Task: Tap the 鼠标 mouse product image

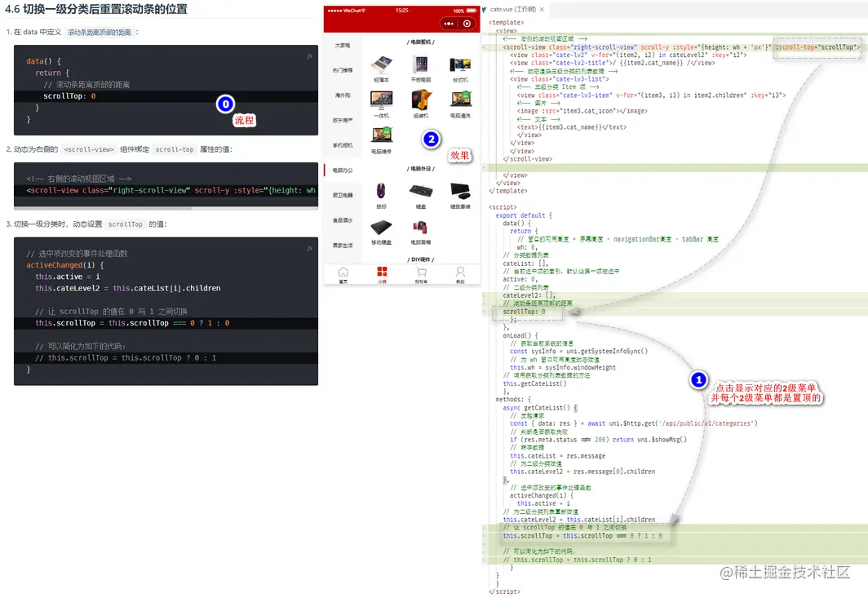Action: pos(382,191)
